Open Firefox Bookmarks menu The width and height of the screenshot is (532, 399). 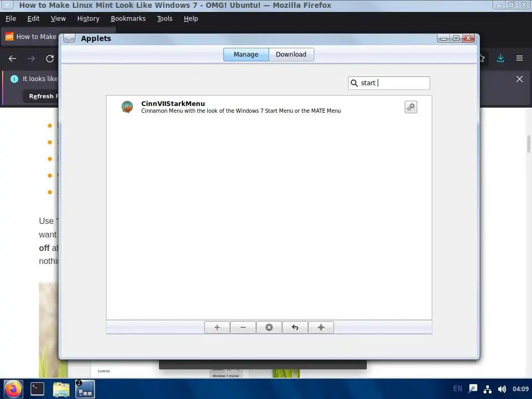pyautogui.click(x=128, y=19)
